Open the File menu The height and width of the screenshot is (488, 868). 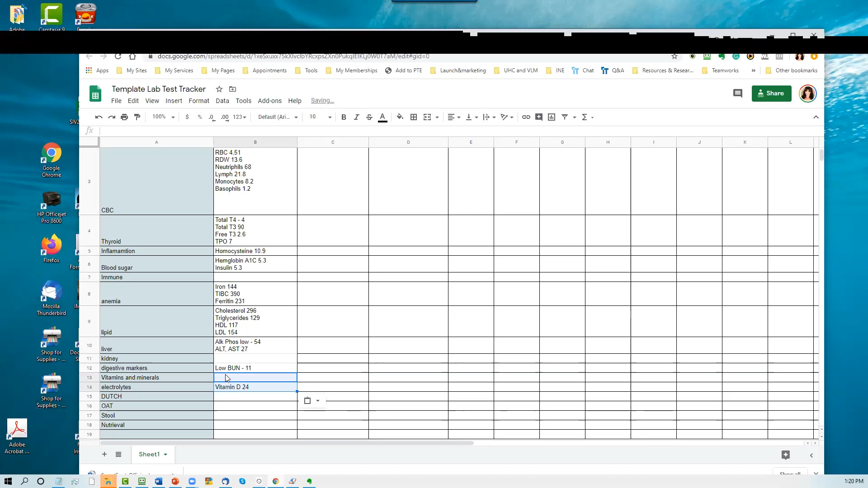[x=116, y=101]
